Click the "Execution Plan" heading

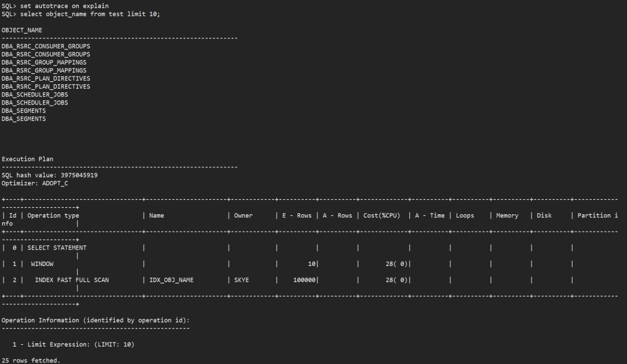[27, 158]
